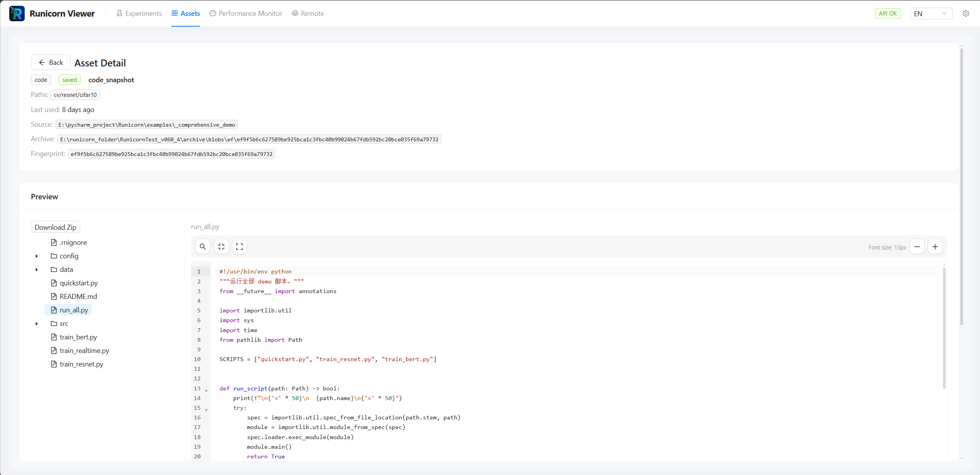The image size is (980, 475).
Task: Click the Experiments flask icon
Action: tap(120, 13)
